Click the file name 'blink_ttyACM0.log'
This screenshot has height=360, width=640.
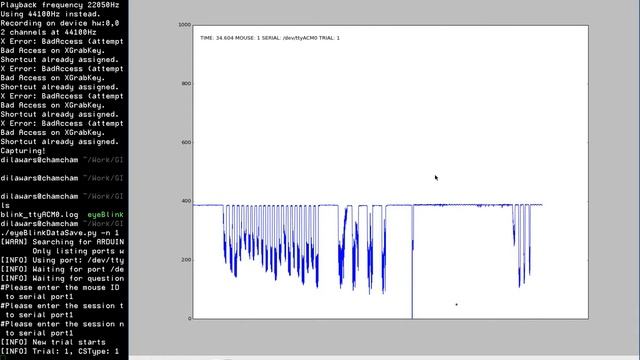point(39,215)
